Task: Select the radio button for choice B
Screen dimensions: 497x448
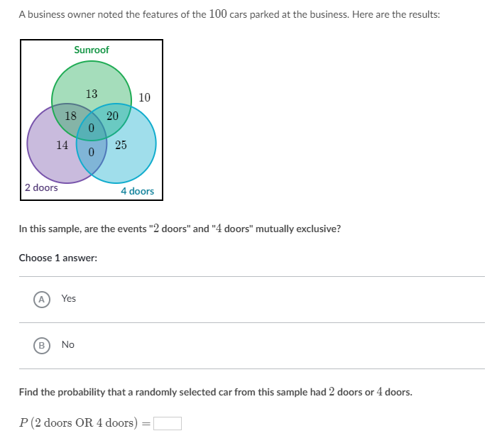Action: 42,345
